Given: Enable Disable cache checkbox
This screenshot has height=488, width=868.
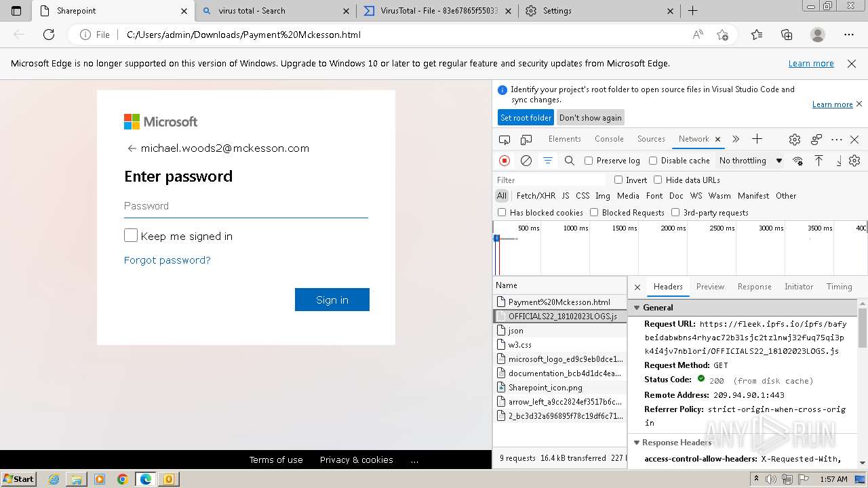Looking at the screenshot, I should [653, 161].
